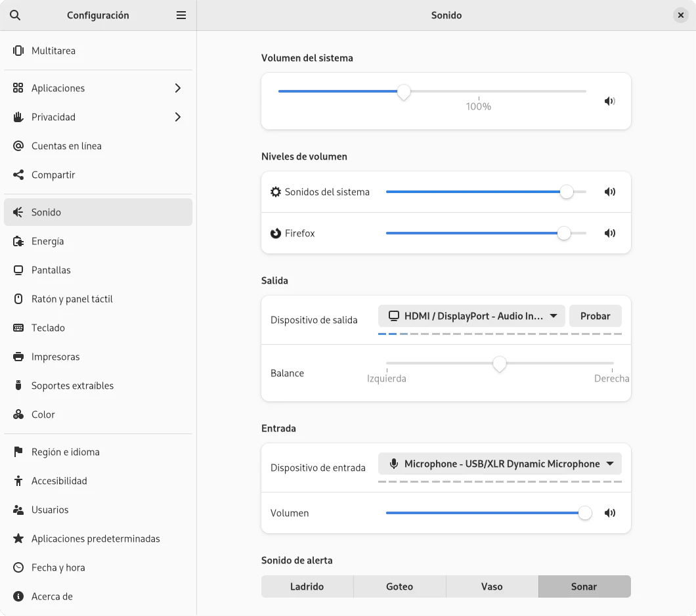
Task: Open the search in Configuración sidebar
Action: pos(15,15)
